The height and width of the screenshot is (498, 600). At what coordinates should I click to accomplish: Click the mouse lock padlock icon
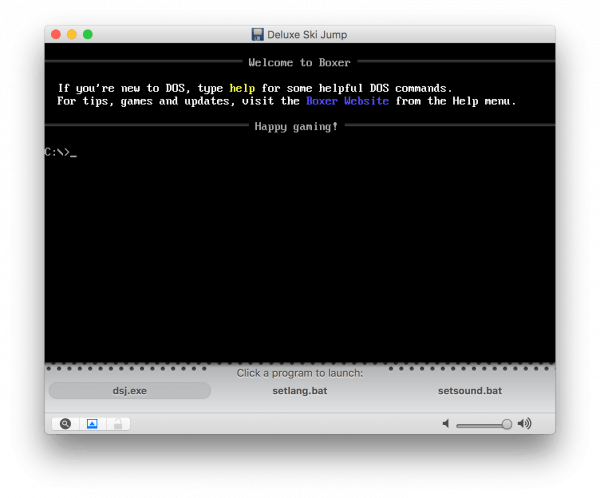pyautogui.click(x=118, y=424)
